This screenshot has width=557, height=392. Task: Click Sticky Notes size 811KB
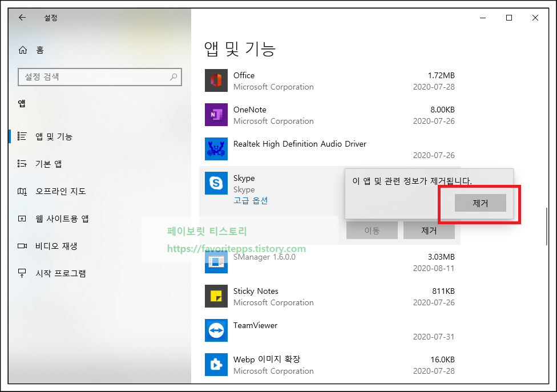click(443, 291)
